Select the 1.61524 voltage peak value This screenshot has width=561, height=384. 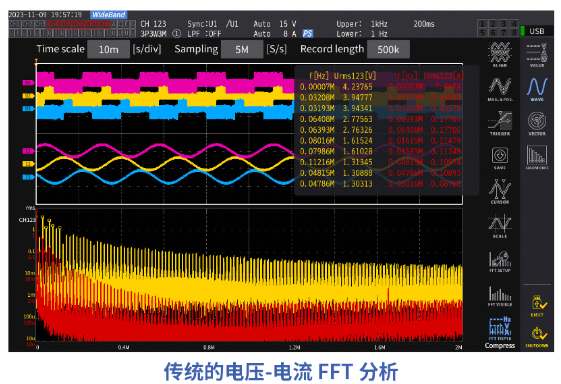point(357,140)
